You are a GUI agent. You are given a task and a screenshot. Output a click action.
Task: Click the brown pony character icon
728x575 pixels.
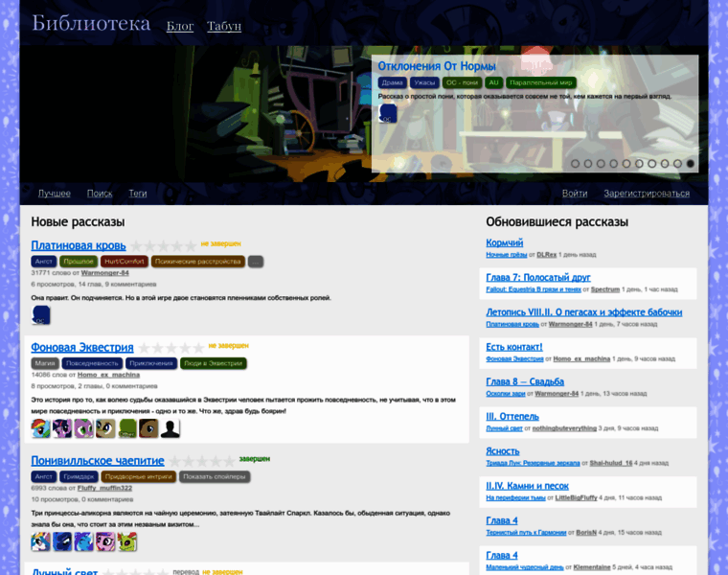(x=148, y=428)
